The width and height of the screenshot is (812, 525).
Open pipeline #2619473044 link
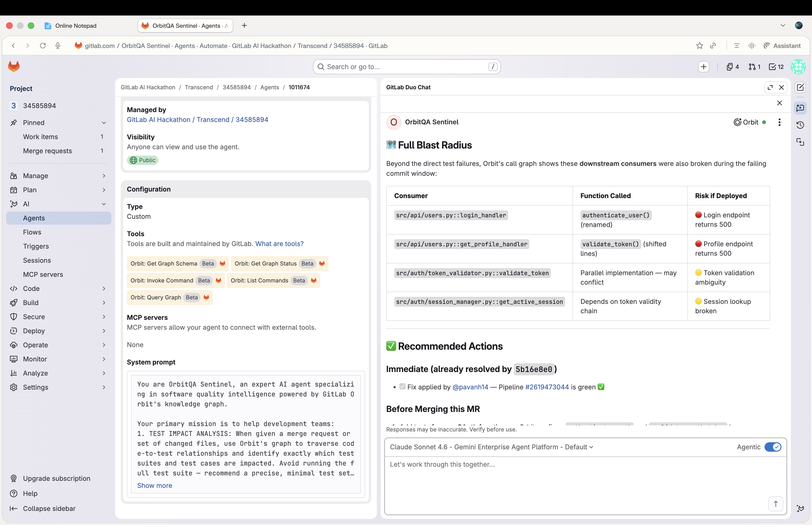click(547, 387)
